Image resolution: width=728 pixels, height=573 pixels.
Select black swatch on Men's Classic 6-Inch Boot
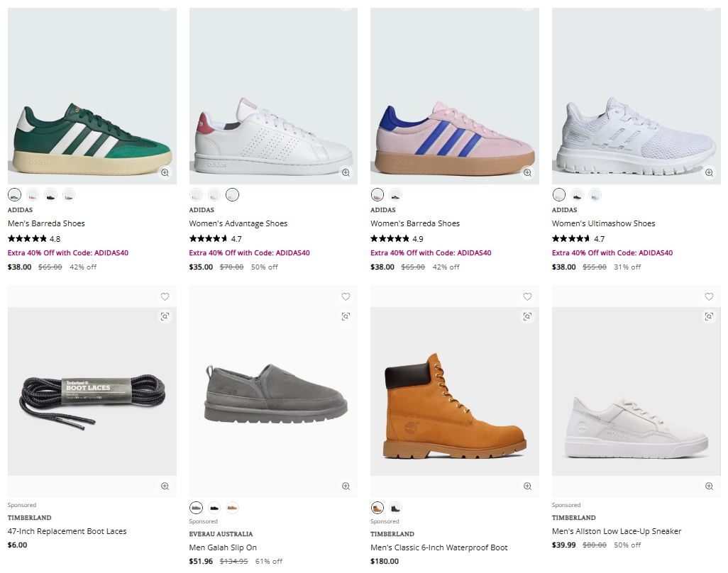click(x=395, y=508)
